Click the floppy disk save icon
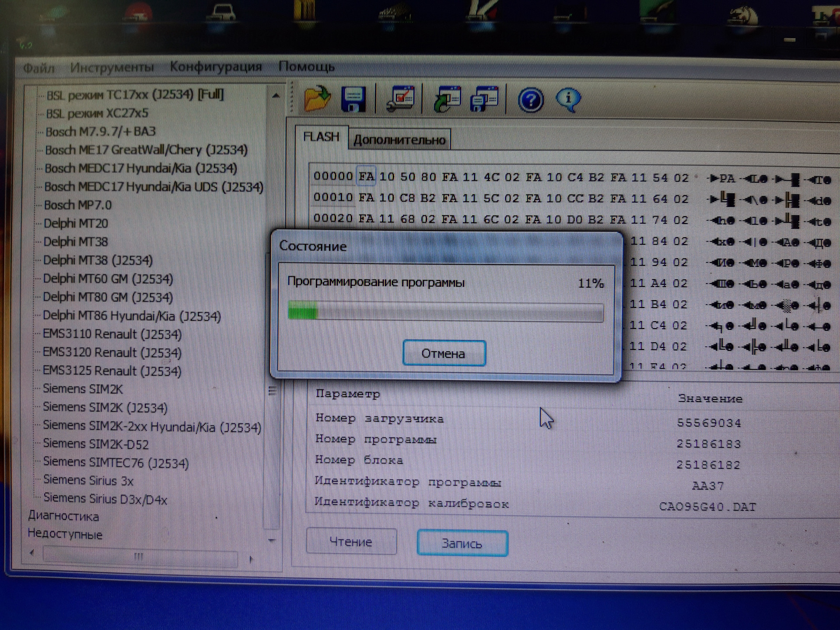 coord(353,99)
